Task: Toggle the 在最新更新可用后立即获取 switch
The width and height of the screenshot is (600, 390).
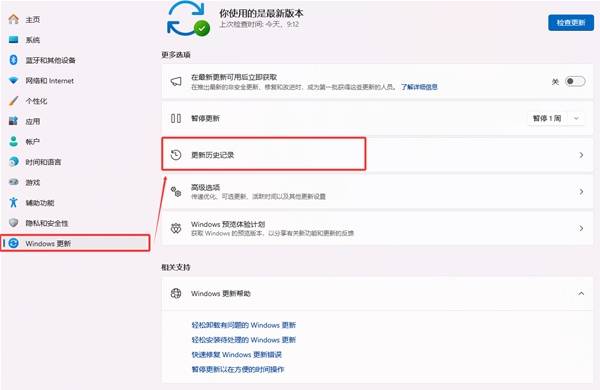Action: 575,81
